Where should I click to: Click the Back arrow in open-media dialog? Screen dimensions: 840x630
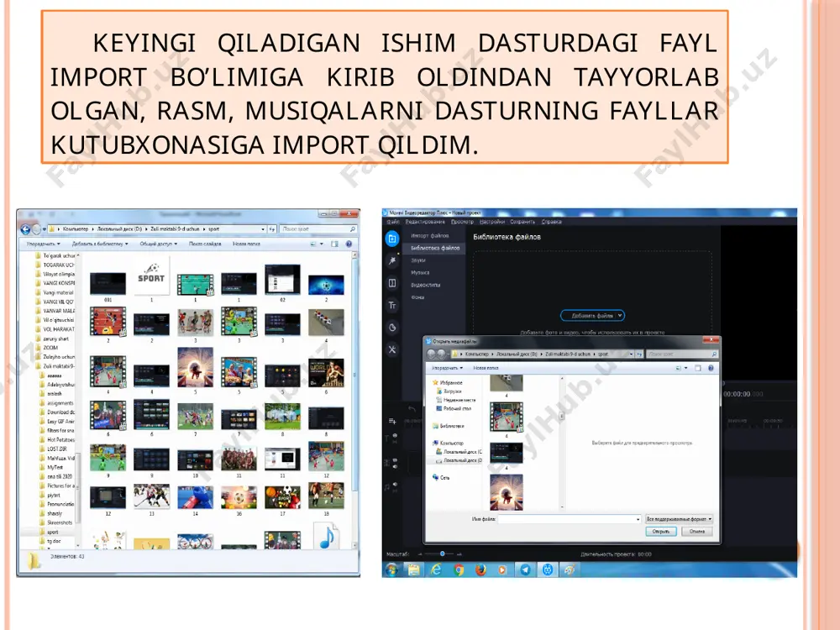(x=431, y=354)
